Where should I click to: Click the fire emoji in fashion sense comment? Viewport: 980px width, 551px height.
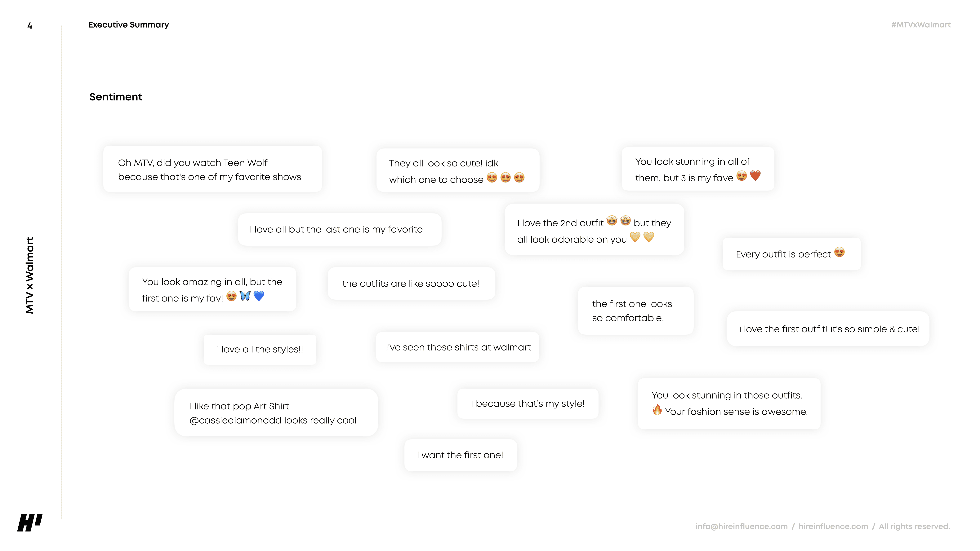coord(657,410)
